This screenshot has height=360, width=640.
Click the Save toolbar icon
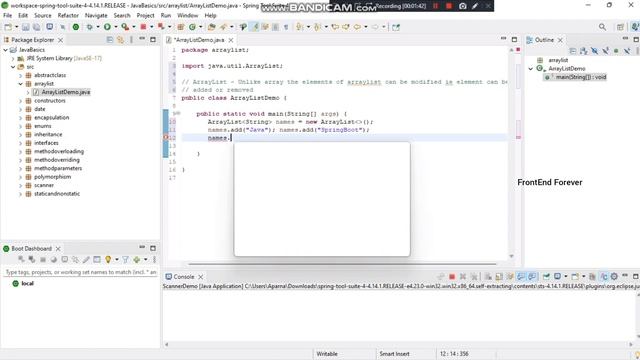tap(26, 27)
